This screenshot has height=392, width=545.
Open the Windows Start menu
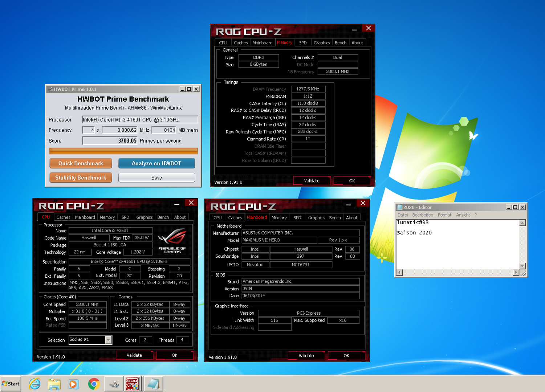click(x=11, y=384)
